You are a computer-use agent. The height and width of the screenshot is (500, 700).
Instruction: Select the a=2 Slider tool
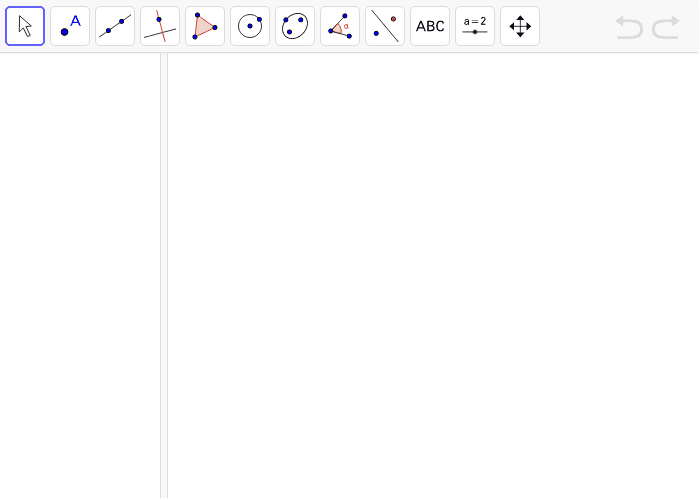[475, 26]
